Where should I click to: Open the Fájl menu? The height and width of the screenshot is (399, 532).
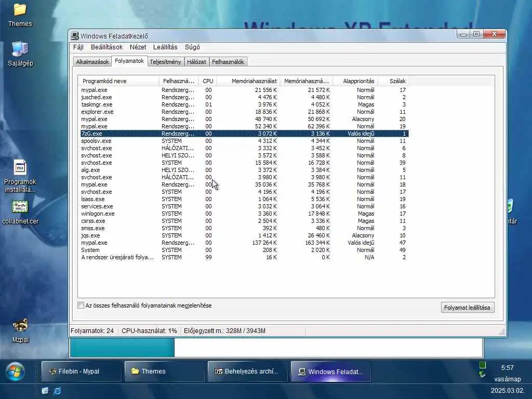[x=78, y=47]
